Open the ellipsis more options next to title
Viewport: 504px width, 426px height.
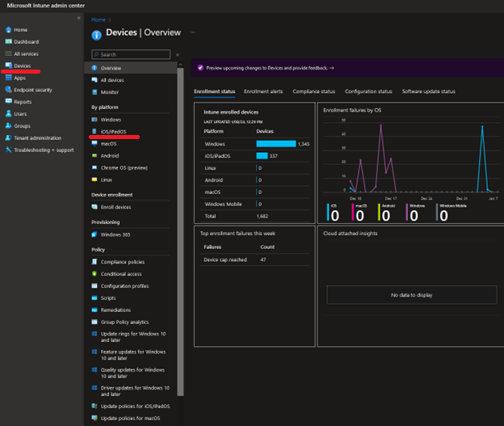[192, 32]
